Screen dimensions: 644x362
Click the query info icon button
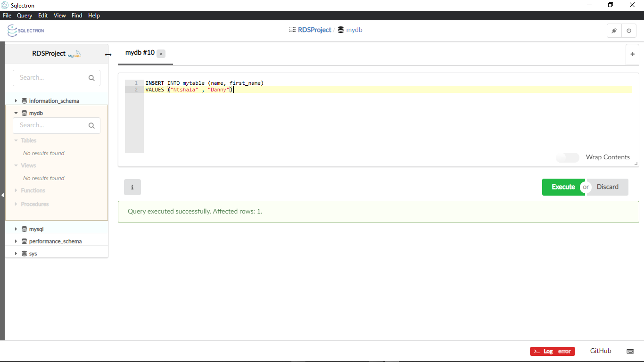132,187
